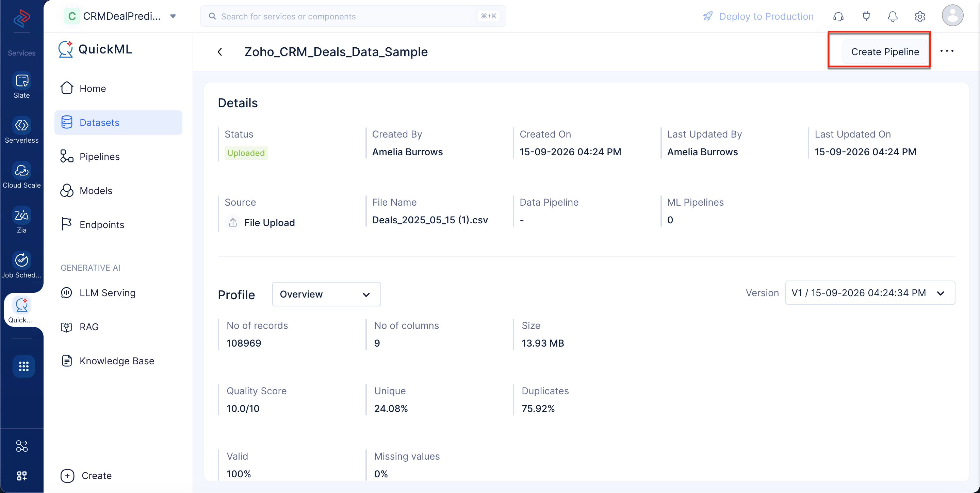Viewport: 980px width, 493px height.
Task: Click the dataset title Zoho_CRM_Deals_Data_Sample
Action: pyautogui.click(x=336, y=52)
